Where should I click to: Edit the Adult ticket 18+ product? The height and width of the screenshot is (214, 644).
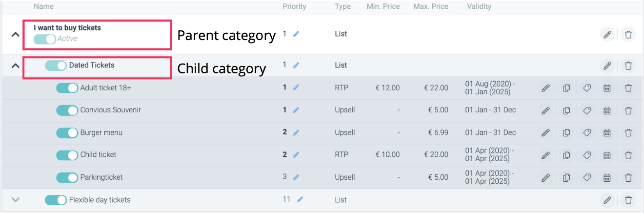[x=545, y=88]
